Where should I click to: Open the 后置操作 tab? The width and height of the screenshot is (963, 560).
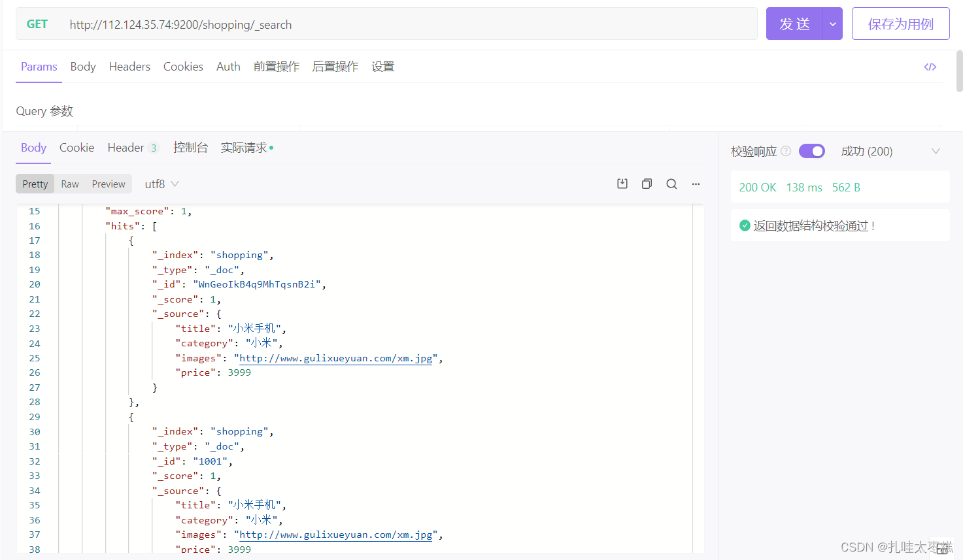coord(335,67)
